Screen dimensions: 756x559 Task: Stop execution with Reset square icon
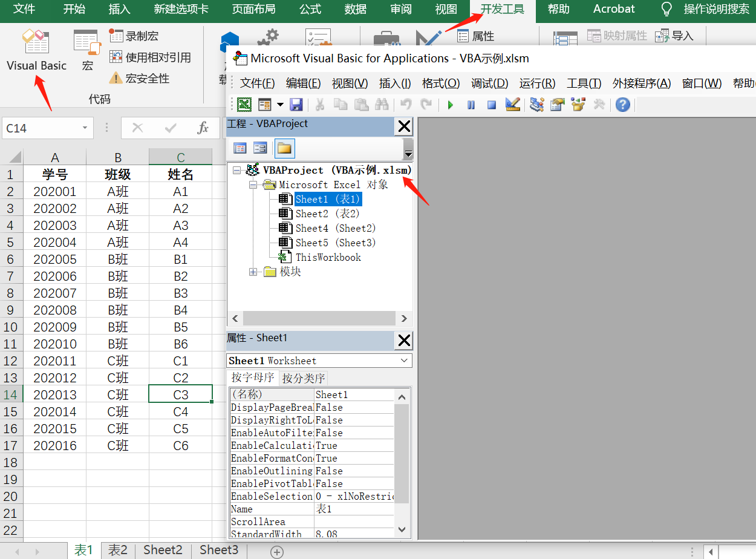(x=492, y=105)
